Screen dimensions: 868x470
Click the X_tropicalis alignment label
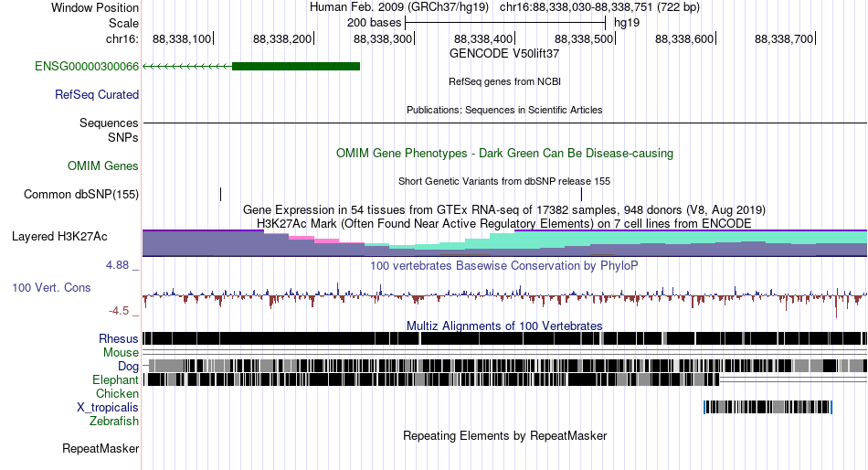point(108,408)
